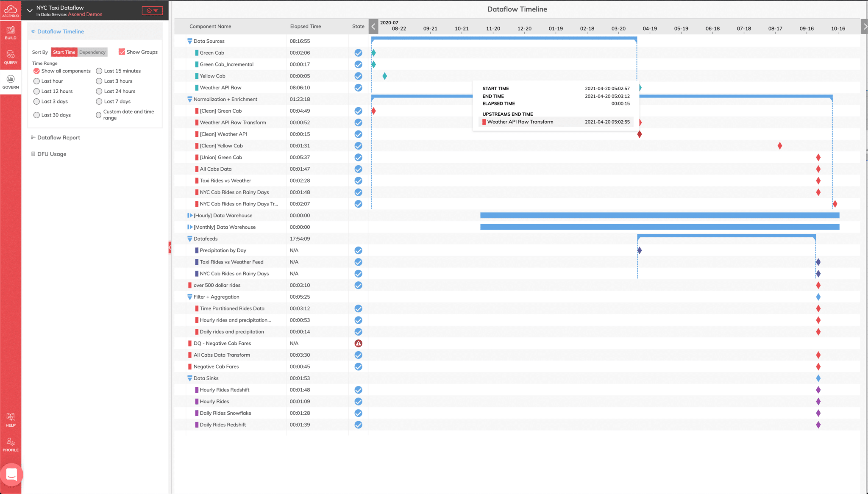Expand the NYC Taxi Dataflow chevron

[30, 11]
